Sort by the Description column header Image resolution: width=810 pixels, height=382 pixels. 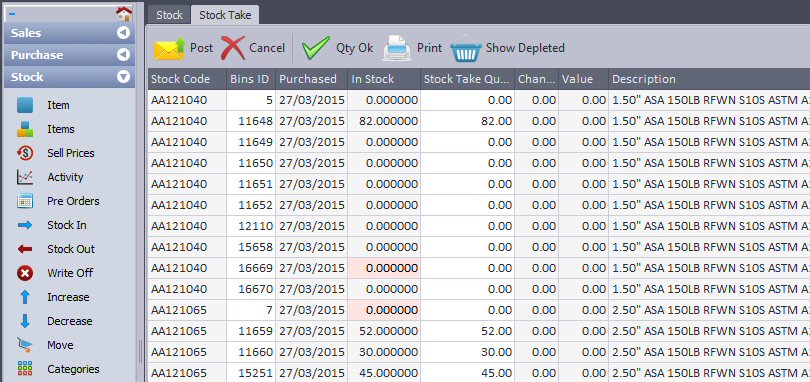tap(709, 79)
